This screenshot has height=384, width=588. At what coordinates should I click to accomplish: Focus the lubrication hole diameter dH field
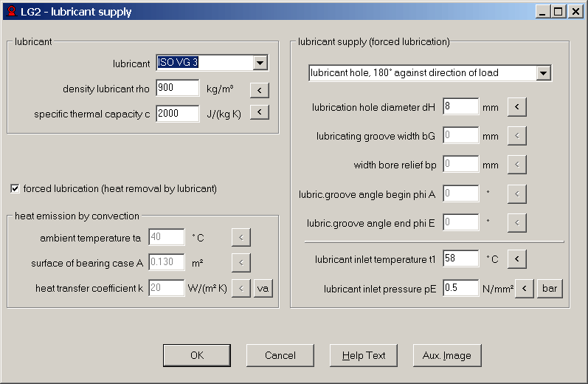pyautogui.click(x=460, y=106)
